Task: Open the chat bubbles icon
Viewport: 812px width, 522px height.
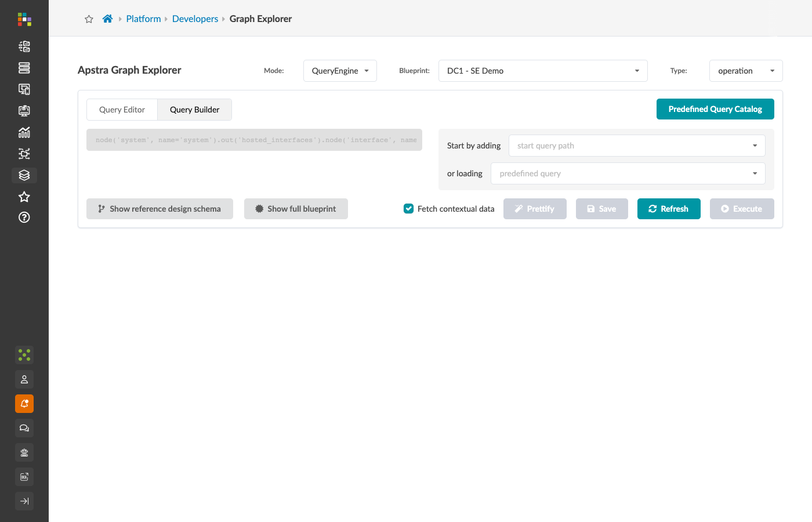Action: pyautogui.click(x=24, y=428)
